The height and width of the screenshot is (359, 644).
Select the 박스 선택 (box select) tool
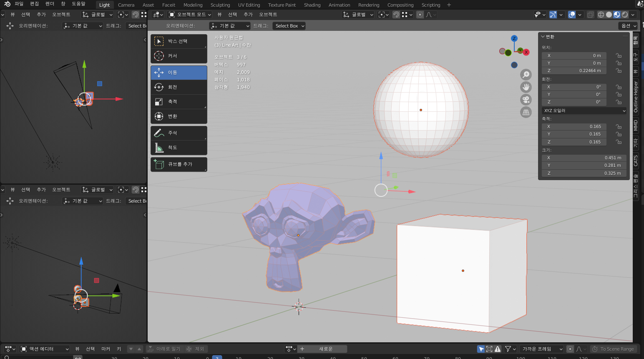(x=179, y=41)
